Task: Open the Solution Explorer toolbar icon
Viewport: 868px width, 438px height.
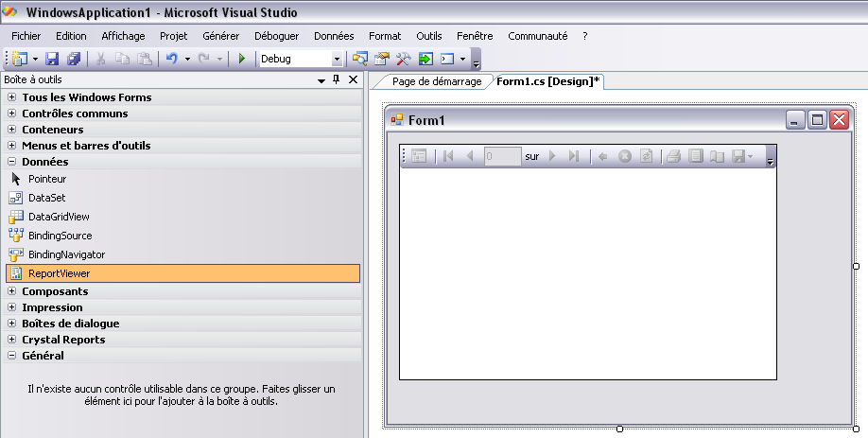Action: coord(360,59)
